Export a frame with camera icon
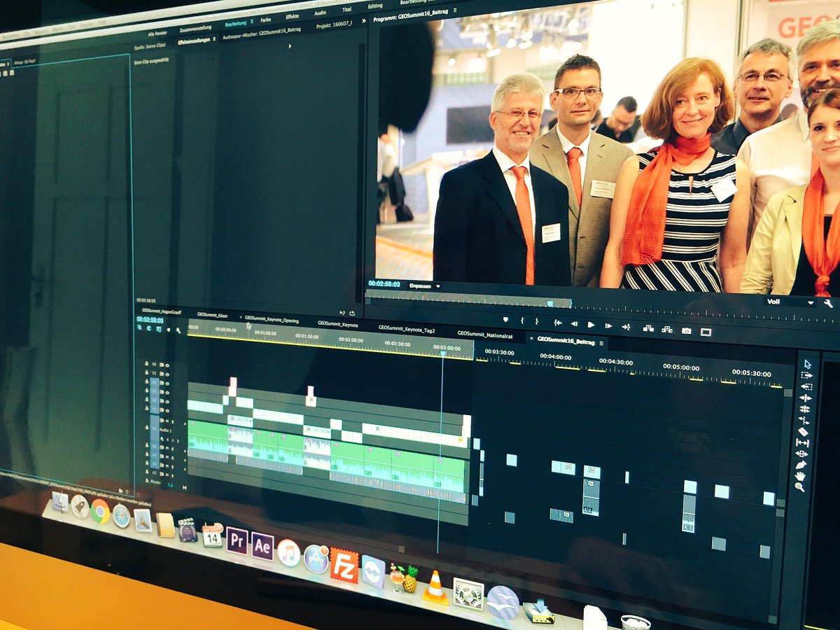840x630 pixels. (686, 330)
